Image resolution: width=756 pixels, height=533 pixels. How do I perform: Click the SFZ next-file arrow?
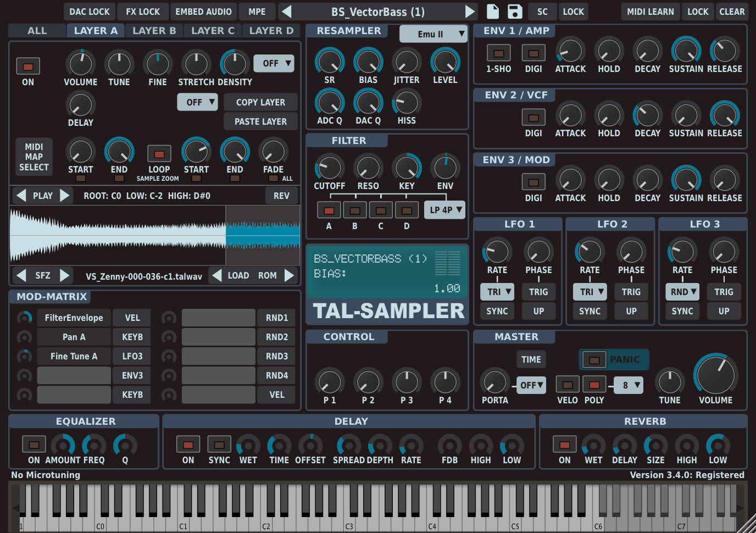tap(65, 275)
